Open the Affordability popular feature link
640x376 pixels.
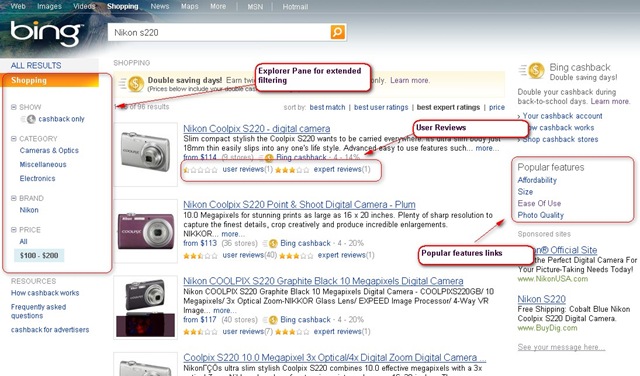pyautogui.click(x=537, y=180)
